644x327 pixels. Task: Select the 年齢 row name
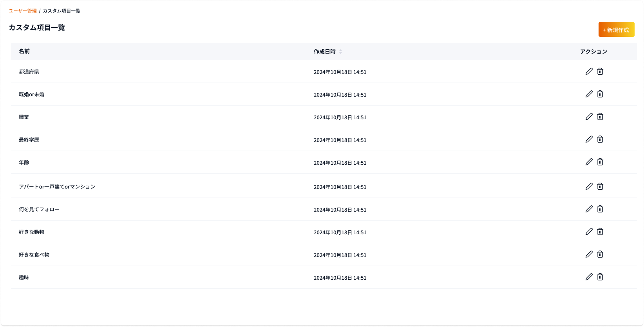pos(24,162)
